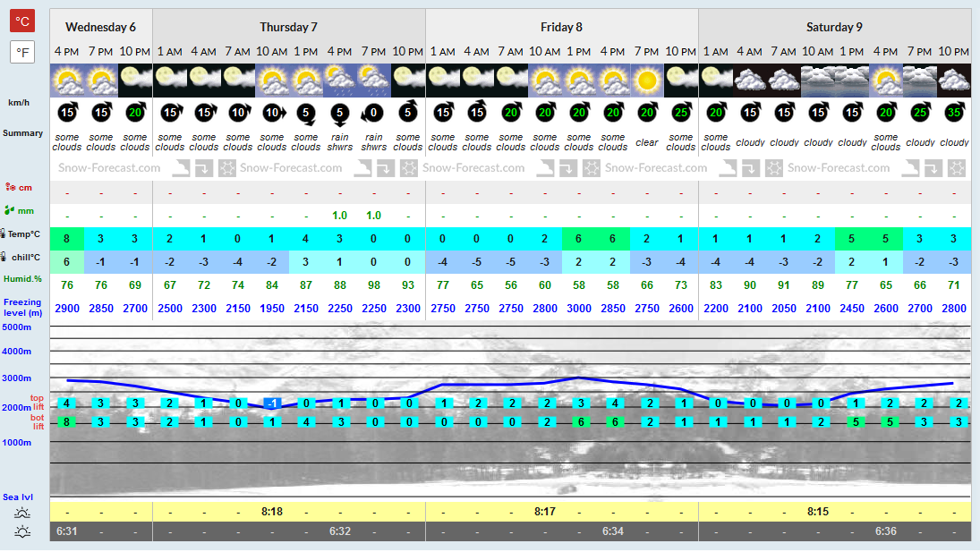
Task: Click Wednesday 4 PM chill 6 cell
Action: click(67, 261)
